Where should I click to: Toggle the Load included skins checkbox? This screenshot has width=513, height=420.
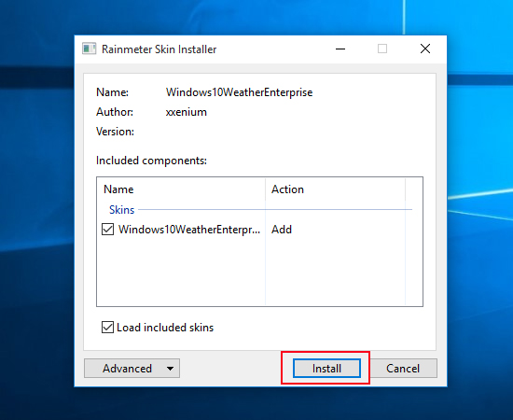point(107,327)
